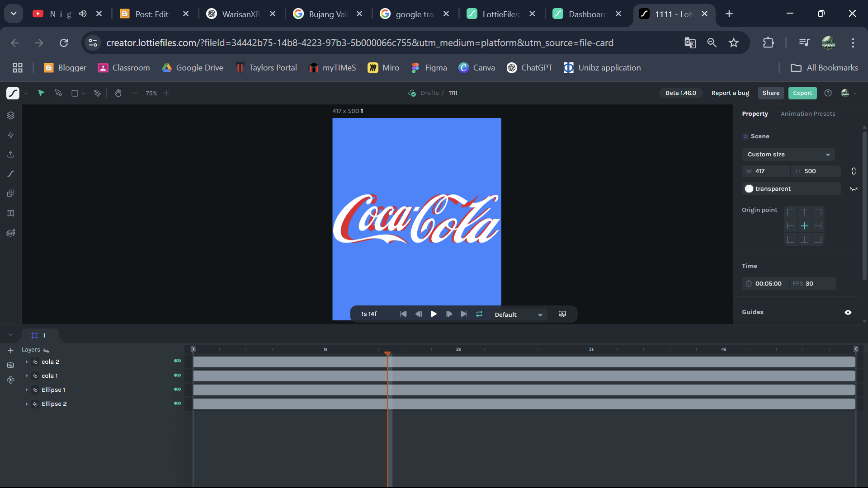868x488 pixels.
Task: Toggle the loop playback icon
Action: tap(479, 314)
